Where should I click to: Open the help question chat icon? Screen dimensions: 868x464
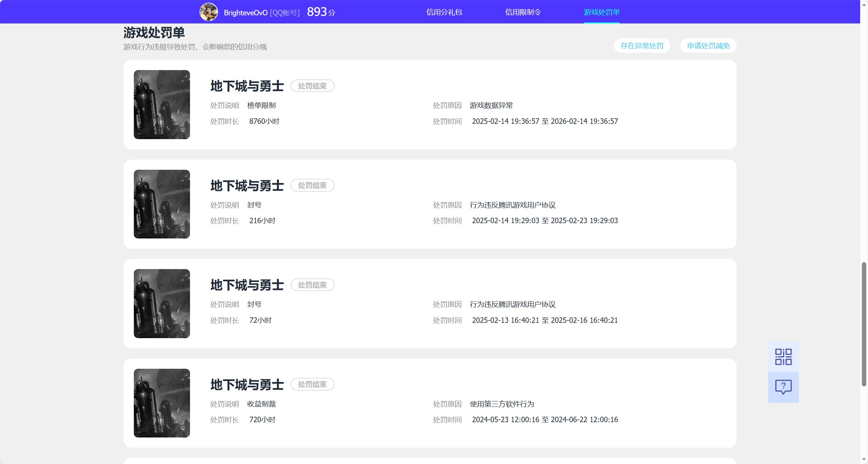pos(783,387)
